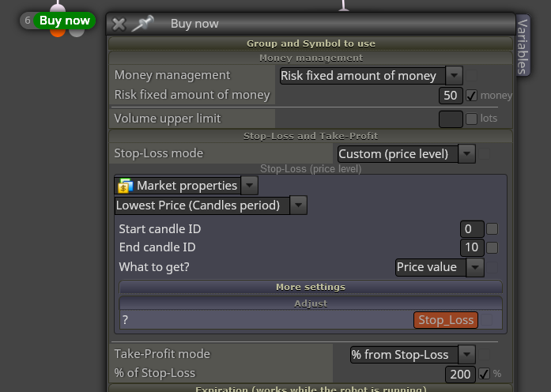Toggle the % checkbox next to 200
Image resolution: width=551 pixels, height=392 pixels.
point(484,374)
